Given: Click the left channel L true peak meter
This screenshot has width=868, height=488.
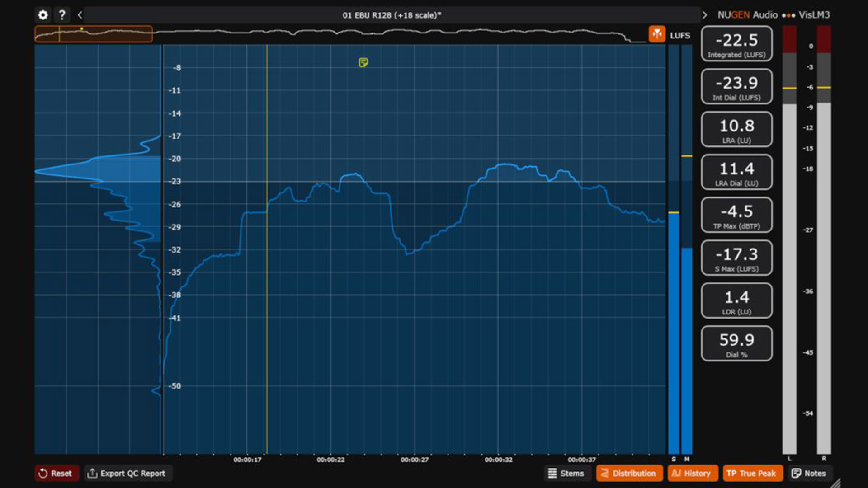Looking at the screenshot, I should tap(789, 240).
